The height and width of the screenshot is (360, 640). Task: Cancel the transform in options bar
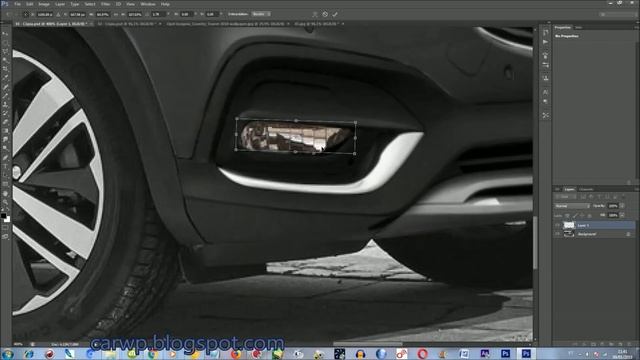point(325,14)
